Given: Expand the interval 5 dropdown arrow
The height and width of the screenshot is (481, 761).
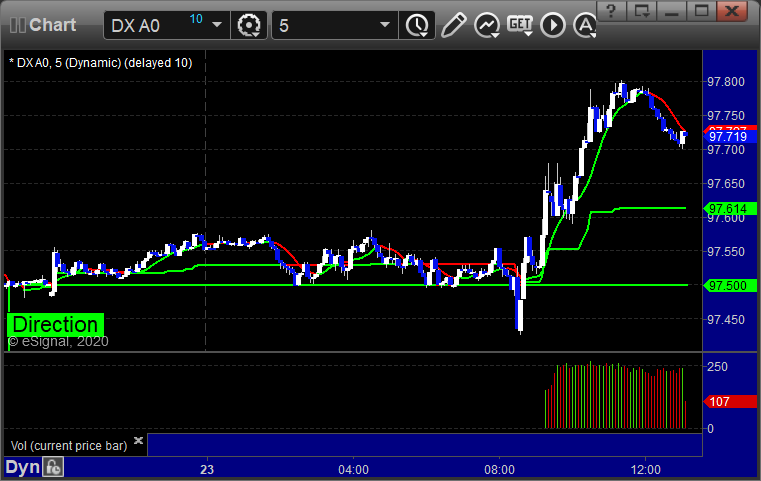Looking at the screenshot, I should [x=385, y=25].
